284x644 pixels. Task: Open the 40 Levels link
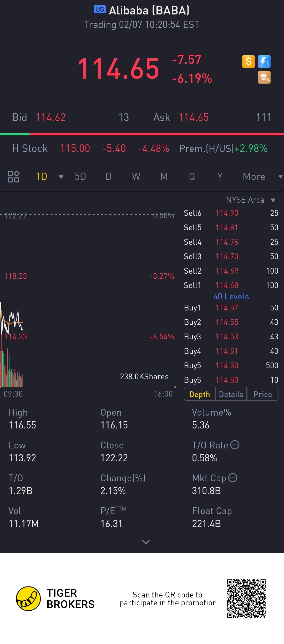click(231, 297)
